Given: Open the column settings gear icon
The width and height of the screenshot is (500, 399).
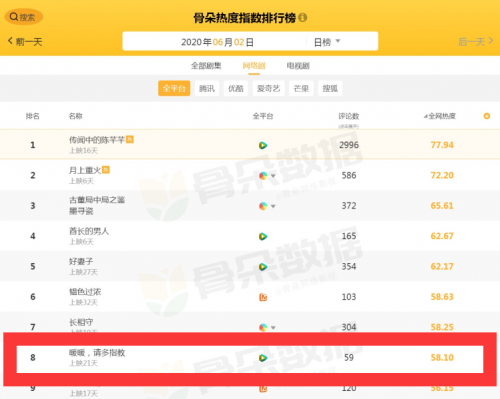Looking at the screenshot, I should pyautogui.click(x=487, y=116).
